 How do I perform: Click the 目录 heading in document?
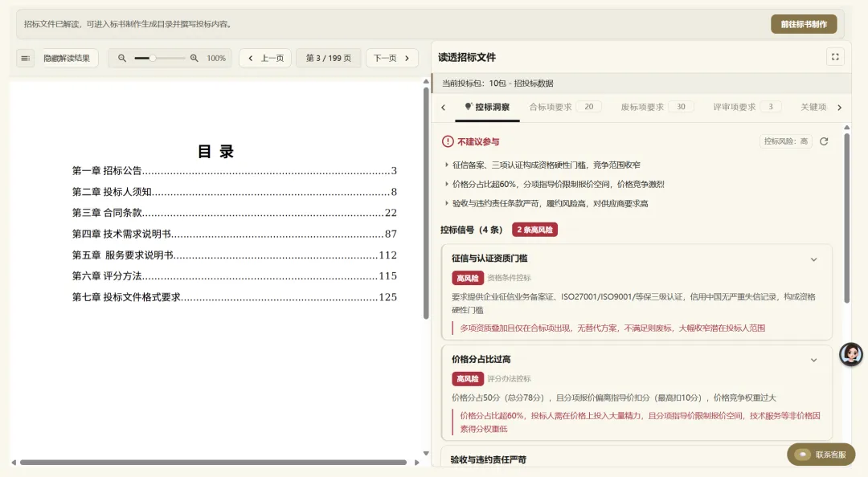(216, 151)
